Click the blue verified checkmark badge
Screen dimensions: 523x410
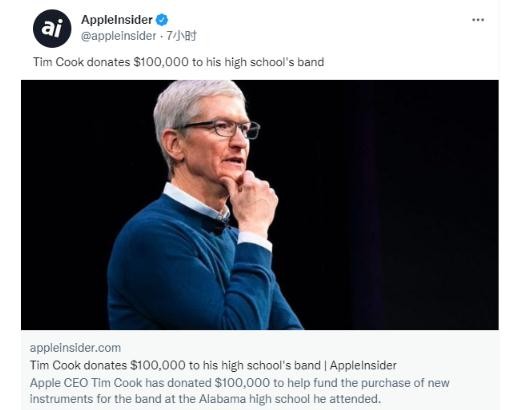(162, 20)
